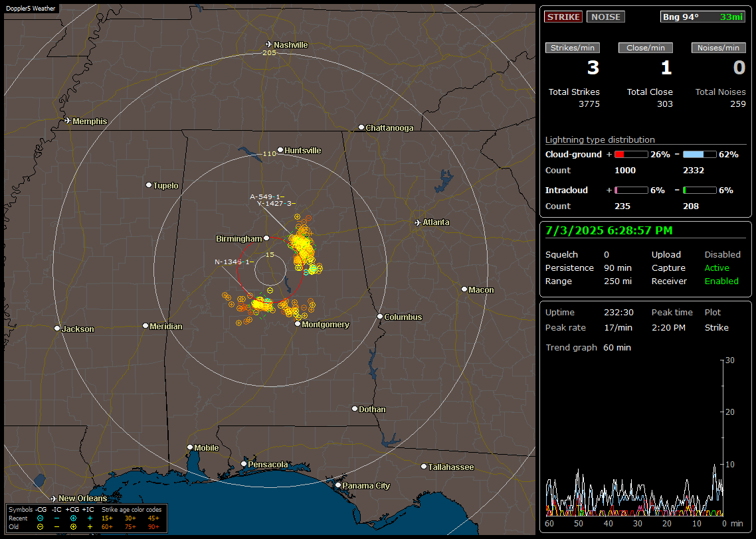This screenshot has width=756, height=539.
Task: Select the Mobile city marker dot
Action: point(190,447)
